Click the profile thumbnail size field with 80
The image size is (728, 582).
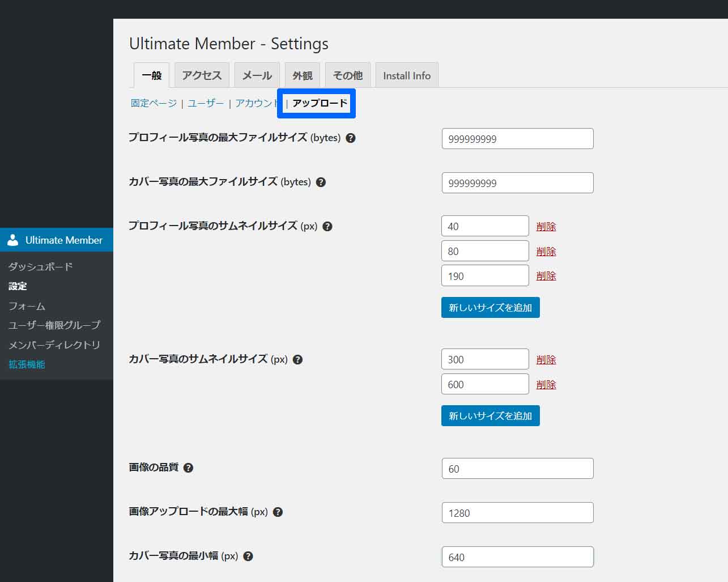click(485, 251)
